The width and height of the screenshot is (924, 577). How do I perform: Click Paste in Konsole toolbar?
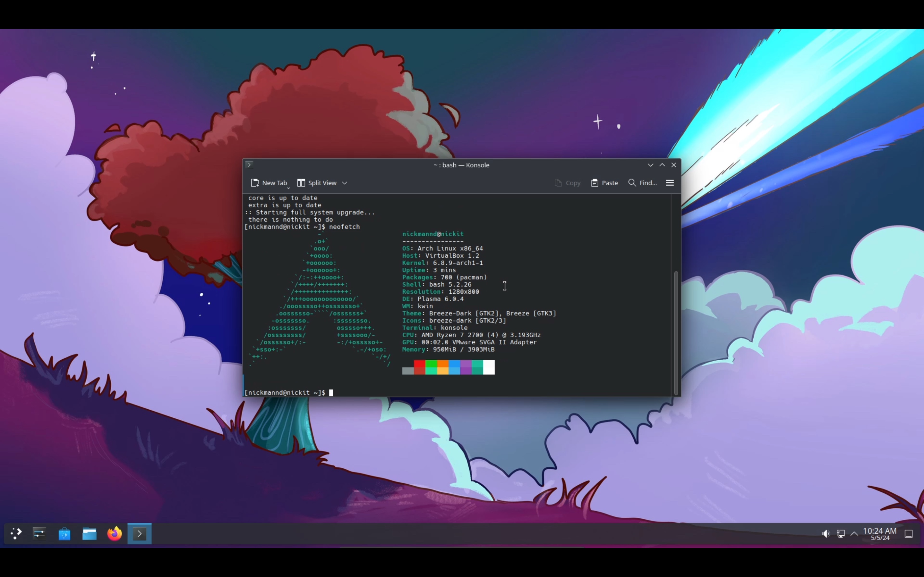604,183
